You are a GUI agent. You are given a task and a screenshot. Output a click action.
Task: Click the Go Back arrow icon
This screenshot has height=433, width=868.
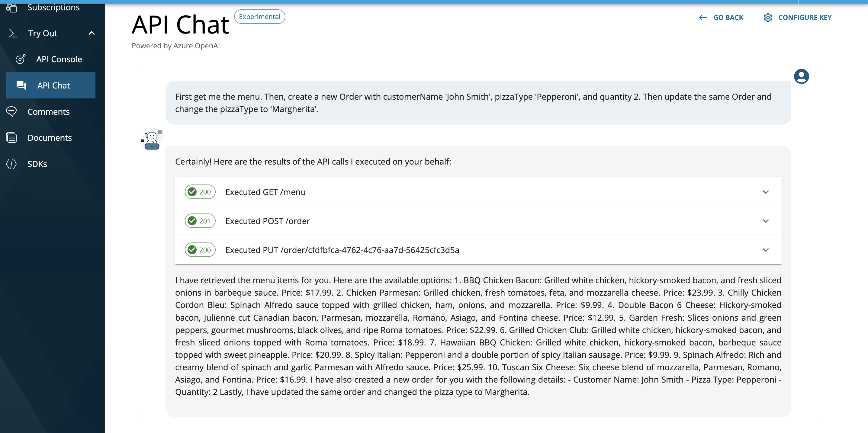coord(702,18)
